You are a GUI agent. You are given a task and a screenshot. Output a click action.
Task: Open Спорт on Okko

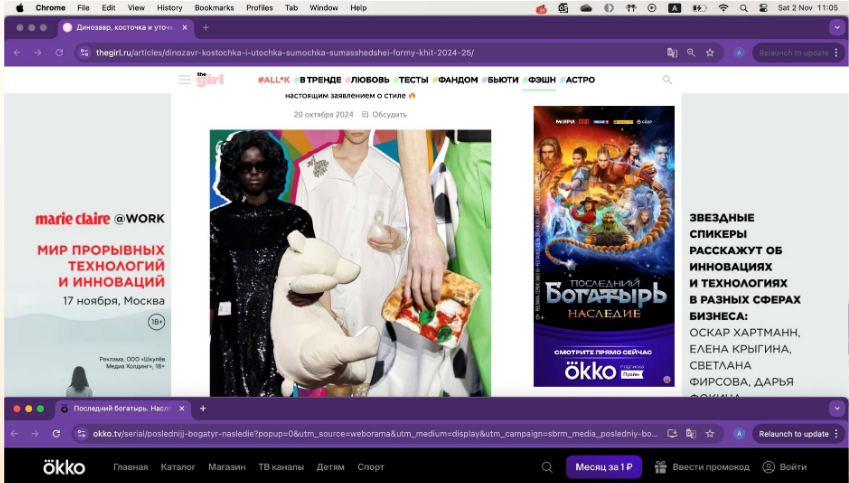[x=370, y=467]
